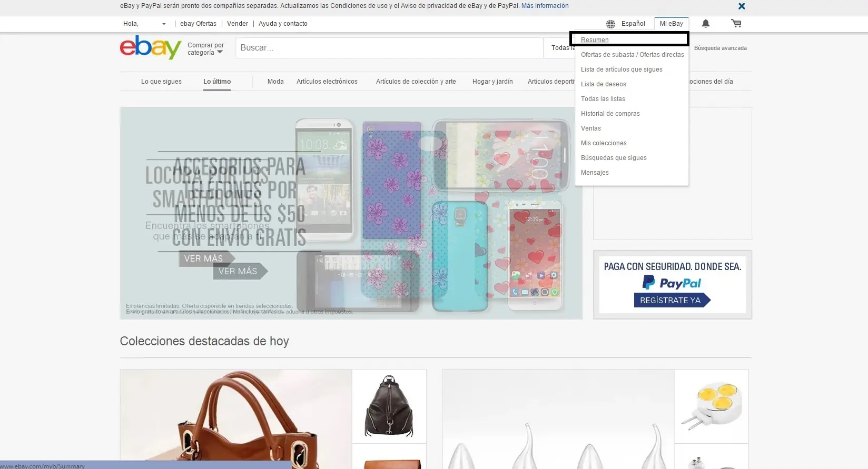The width and height of the screenshot is (868, 469).
Task: Switch language via Español
Action: (x=633, y=24)
